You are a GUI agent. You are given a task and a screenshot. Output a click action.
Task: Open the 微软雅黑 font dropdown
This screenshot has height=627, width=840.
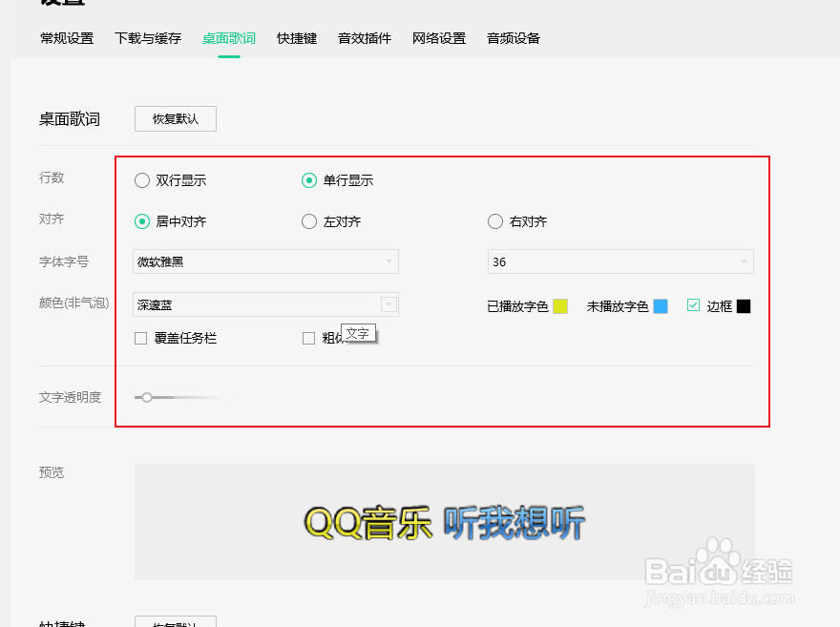tap(265, 261)
